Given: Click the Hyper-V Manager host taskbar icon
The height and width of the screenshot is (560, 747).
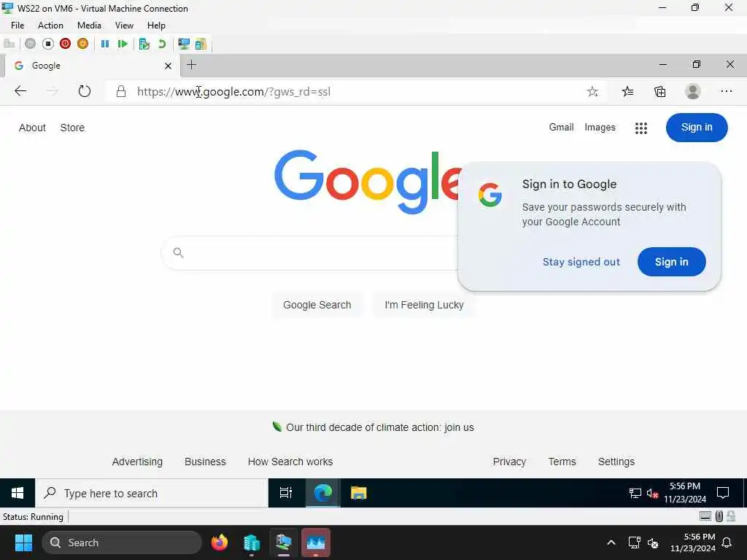Looking at the screenshot, I should (252, 542).
